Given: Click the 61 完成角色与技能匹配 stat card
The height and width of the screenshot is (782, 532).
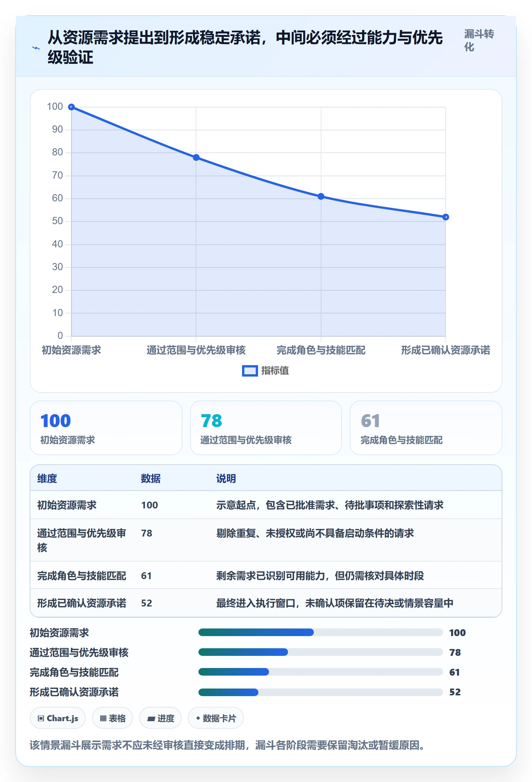Looking at the screenshot, I should point(426,428).
